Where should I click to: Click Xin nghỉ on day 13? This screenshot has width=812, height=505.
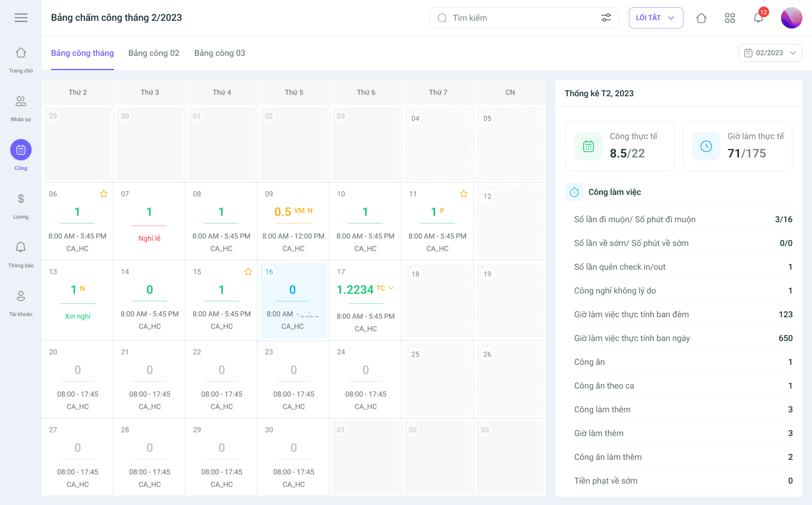(x=78, y=316)
